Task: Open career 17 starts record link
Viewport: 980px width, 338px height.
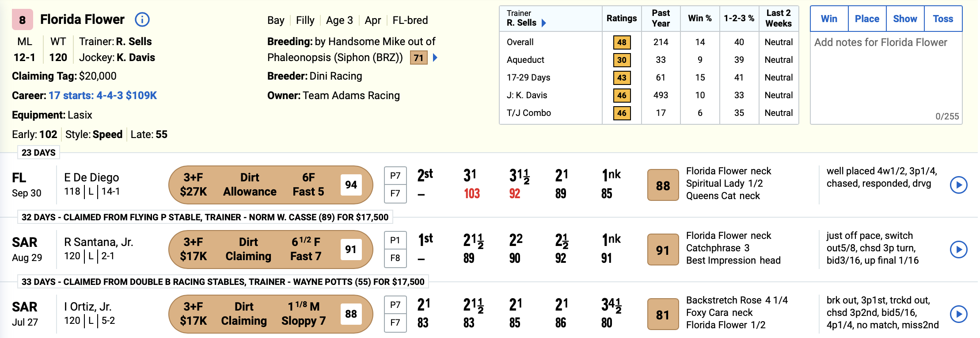Action: tap(103, 96)
